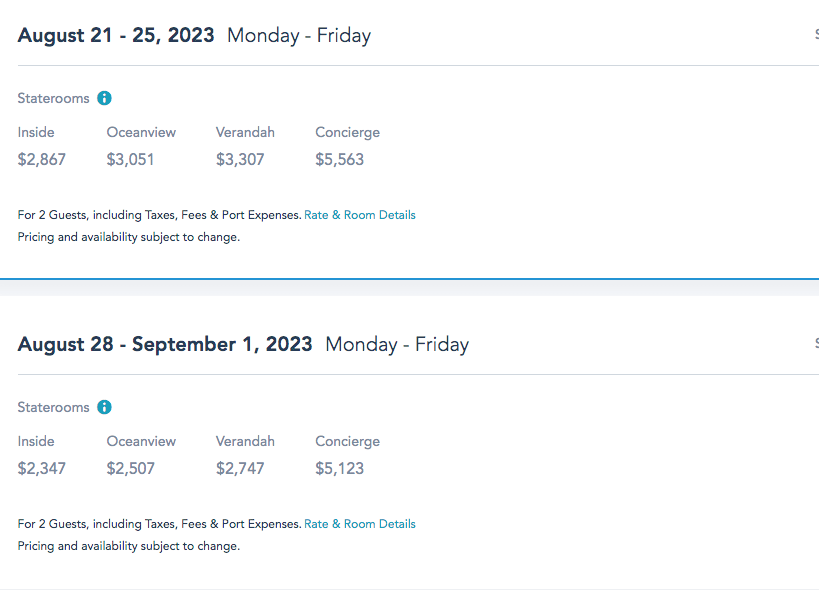819x590 pixels.
Task: Click the August 28 - September 1, 2023 heading
Action: point(165,344)
